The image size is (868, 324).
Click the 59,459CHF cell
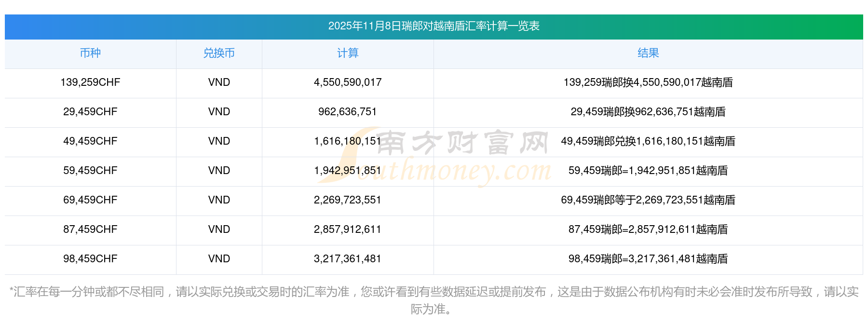(x=90, y=171)
